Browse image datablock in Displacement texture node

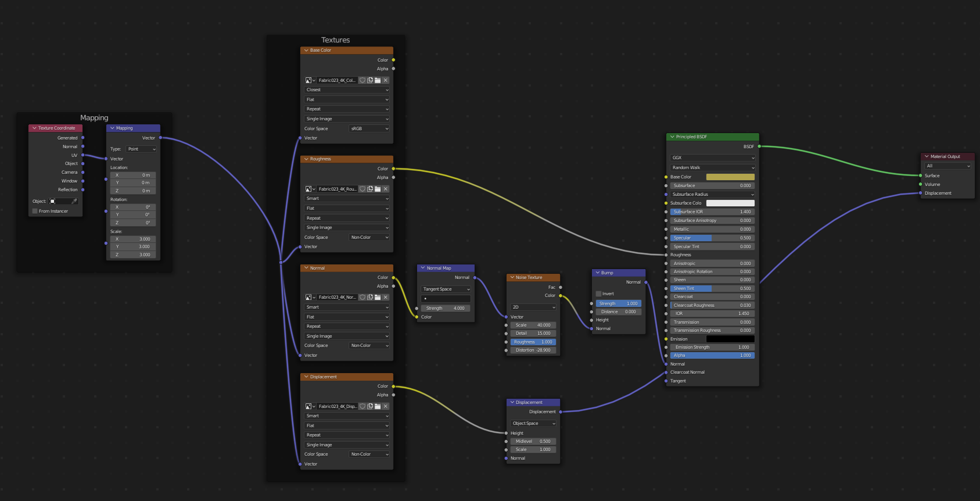pyautogui.click(x=310, y=406)
